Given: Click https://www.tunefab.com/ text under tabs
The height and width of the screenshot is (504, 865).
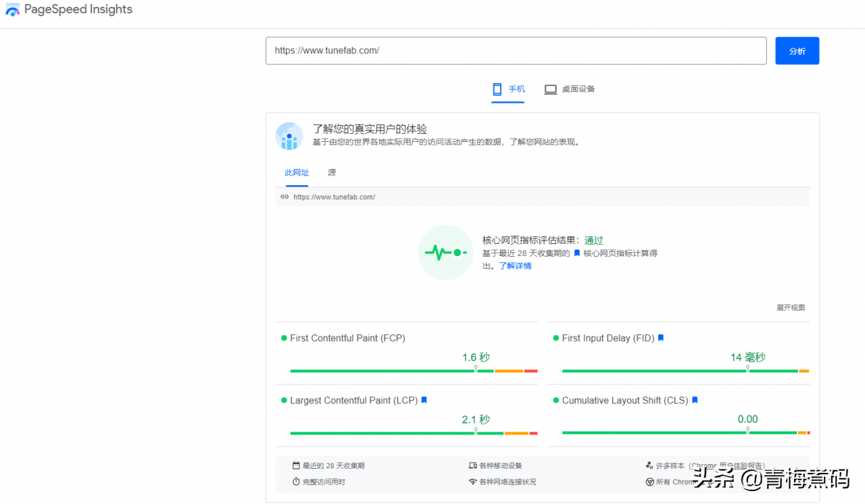Looking at the screenshot, I should coord(334,197).
